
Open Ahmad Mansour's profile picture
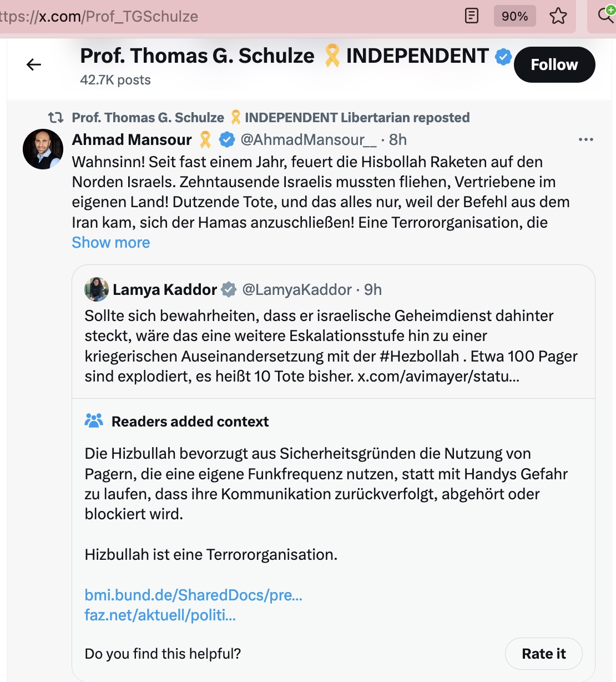pos(43,149)
